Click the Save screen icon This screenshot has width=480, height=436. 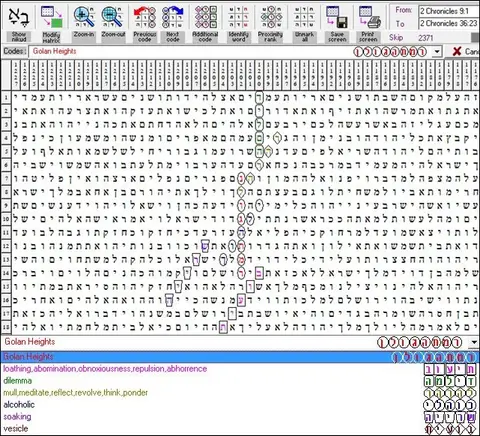point(337,17)
